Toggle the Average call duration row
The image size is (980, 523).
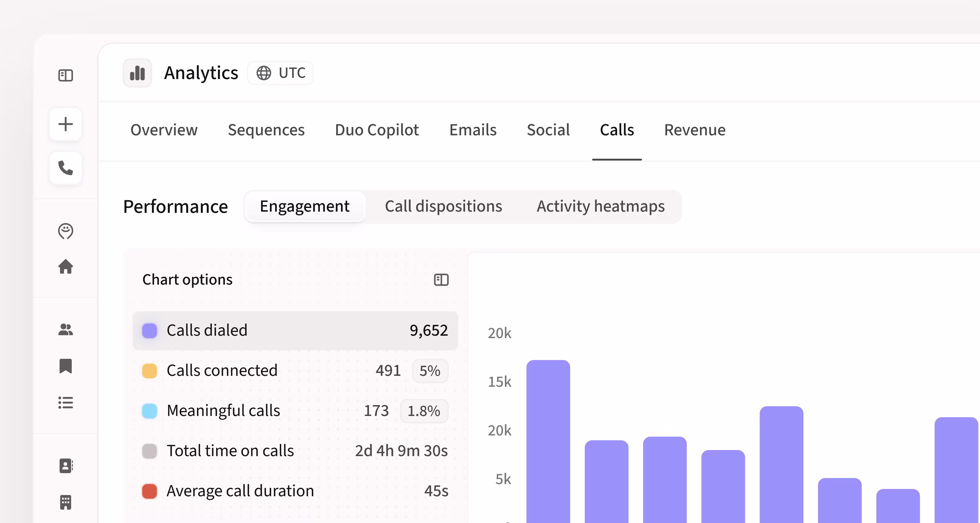pyautogui.click(x=295, y=491)
